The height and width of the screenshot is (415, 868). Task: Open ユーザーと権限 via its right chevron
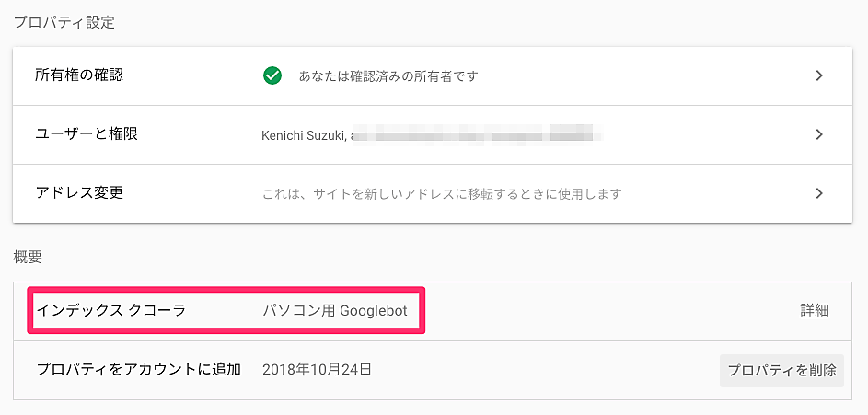tap(819, 134)
